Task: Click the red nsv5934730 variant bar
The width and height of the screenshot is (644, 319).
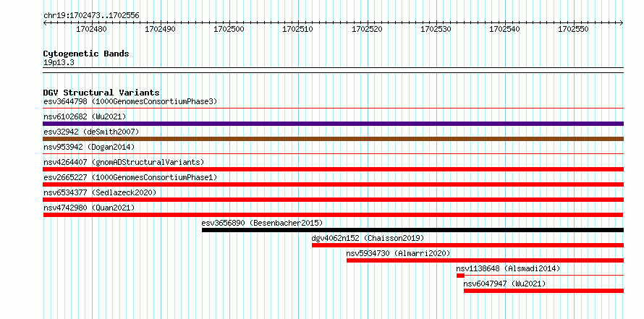Action: pos(485,260)
